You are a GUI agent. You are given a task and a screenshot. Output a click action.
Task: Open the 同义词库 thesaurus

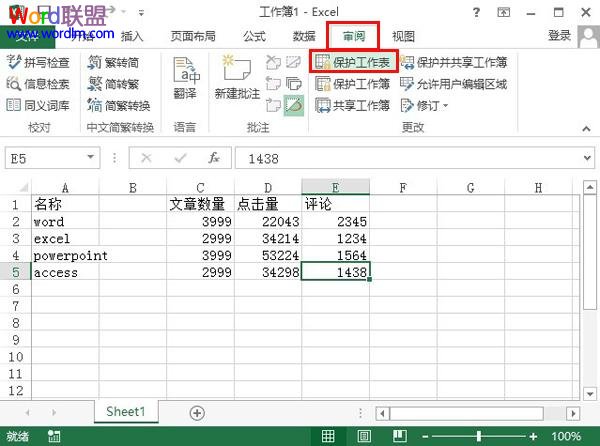38,105
